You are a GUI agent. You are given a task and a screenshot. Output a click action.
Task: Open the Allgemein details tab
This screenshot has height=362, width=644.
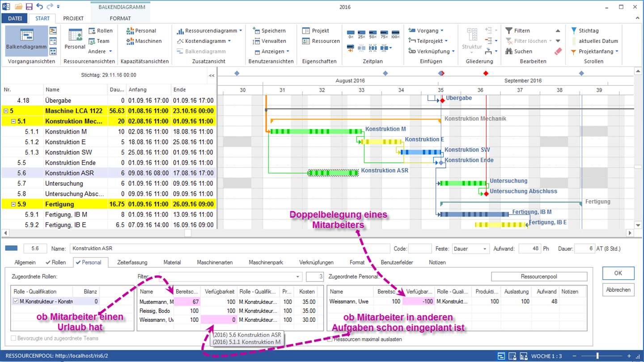(x=25, y=262)
